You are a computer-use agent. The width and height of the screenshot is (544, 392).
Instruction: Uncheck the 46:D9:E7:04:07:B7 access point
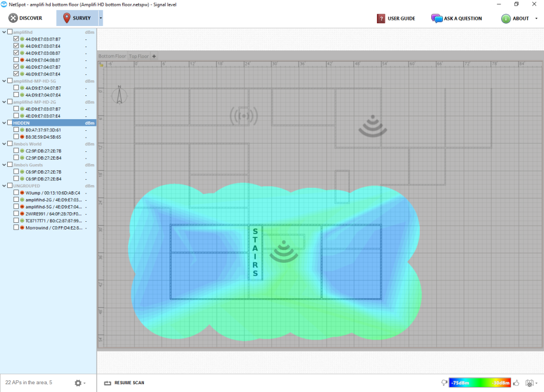(x=16, y=67)
